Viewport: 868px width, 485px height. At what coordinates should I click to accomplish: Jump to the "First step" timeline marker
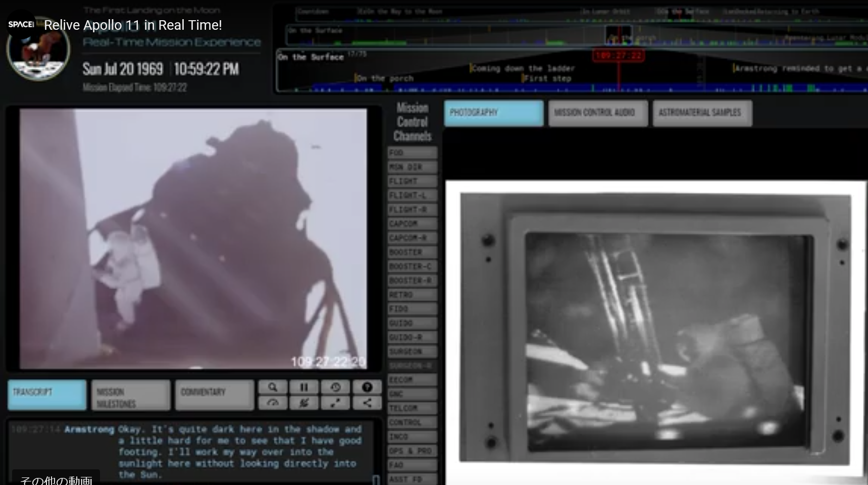click(547, 79)
